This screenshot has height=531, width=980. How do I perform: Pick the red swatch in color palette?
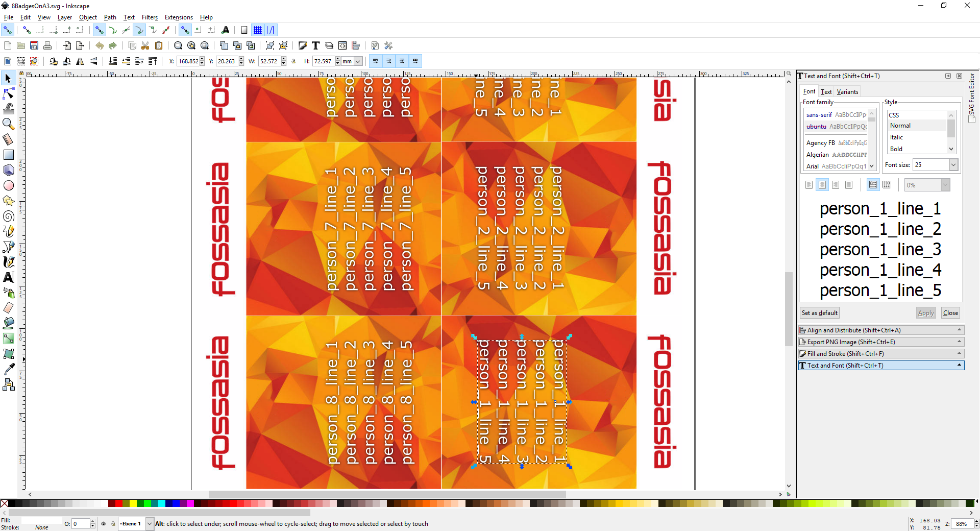coord(118,503)
